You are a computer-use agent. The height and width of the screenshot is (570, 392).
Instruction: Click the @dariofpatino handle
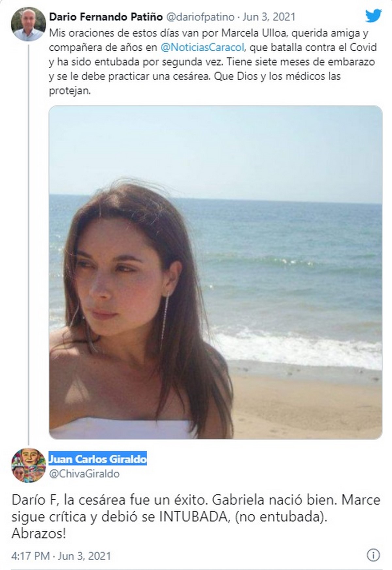(x=201, y=17)
